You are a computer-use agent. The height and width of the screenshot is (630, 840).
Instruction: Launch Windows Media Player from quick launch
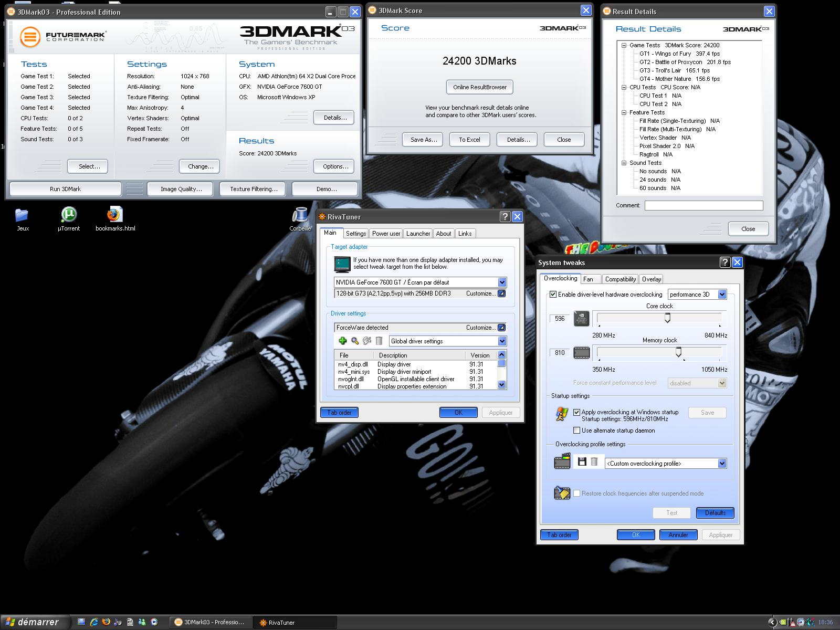point(154,622)
